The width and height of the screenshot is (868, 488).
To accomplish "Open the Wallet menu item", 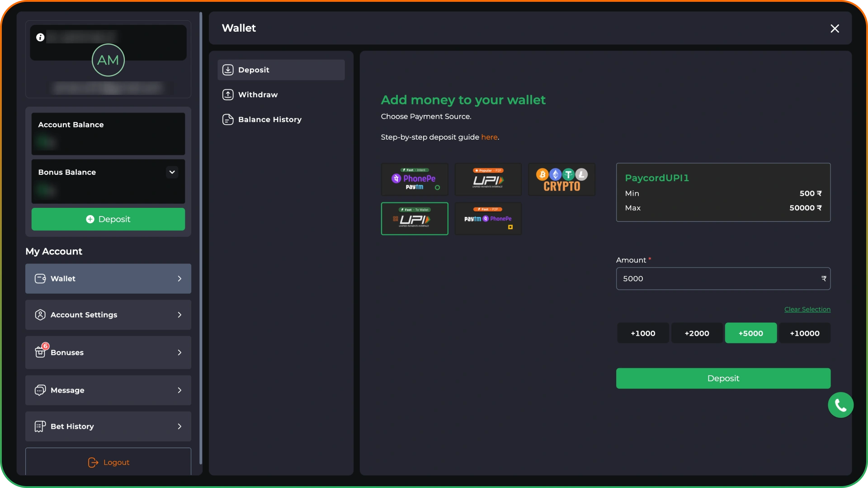I will 108,279.
